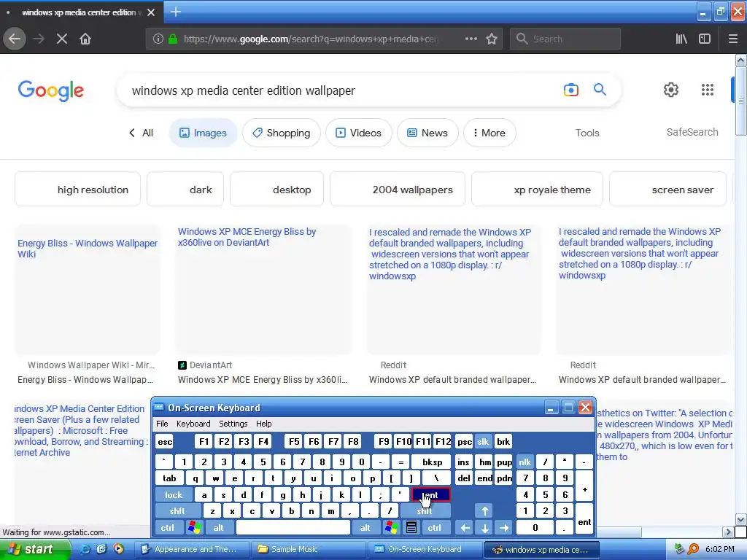Click the Firefox Search box
The height and width of the screenshot is (560, 747).
coord(565,39)
